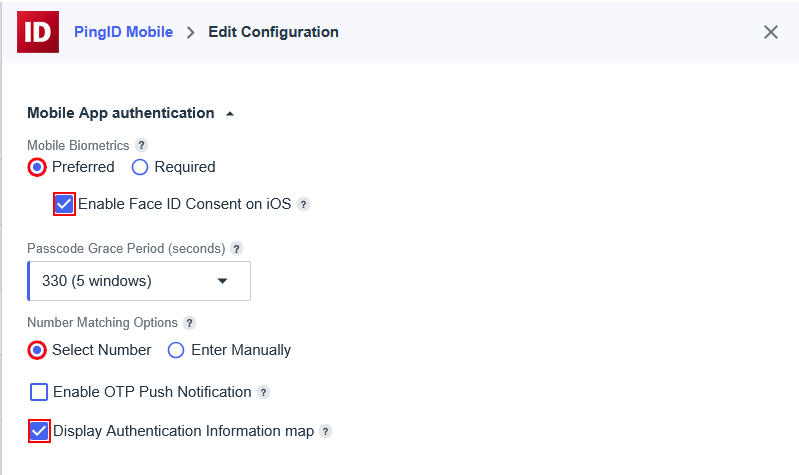Select the Preferred biometrics radio button

[37, 167]
